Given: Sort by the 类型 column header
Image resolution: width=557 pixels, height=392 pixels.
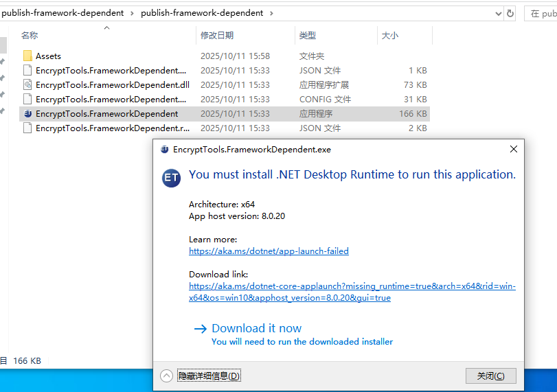Looking at the screenshot, I should (308, 35).
